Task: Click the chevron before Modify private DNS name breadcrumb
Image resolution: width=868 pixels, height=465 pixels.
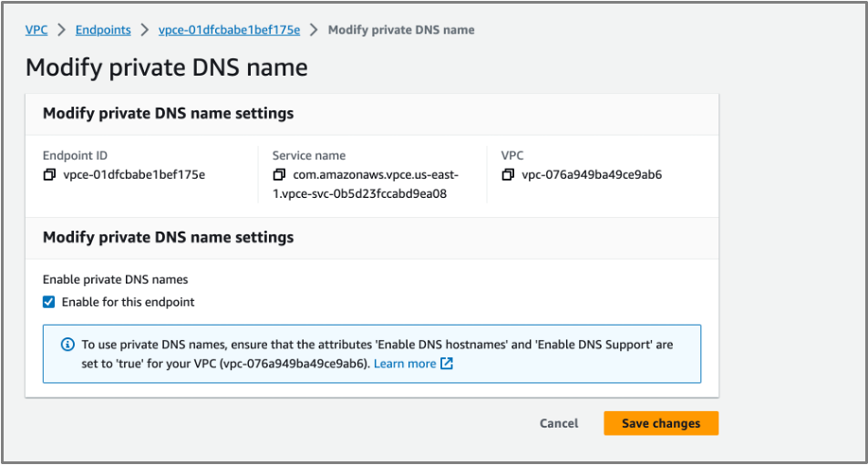Action: (x=314, y=30)
